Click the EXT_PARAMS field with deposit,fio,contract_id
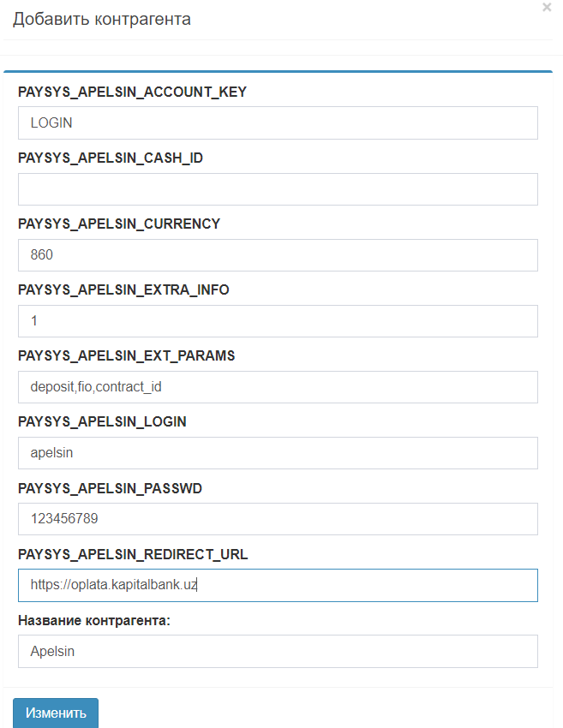This screenshot has width=563, height=728. point(277,387)
